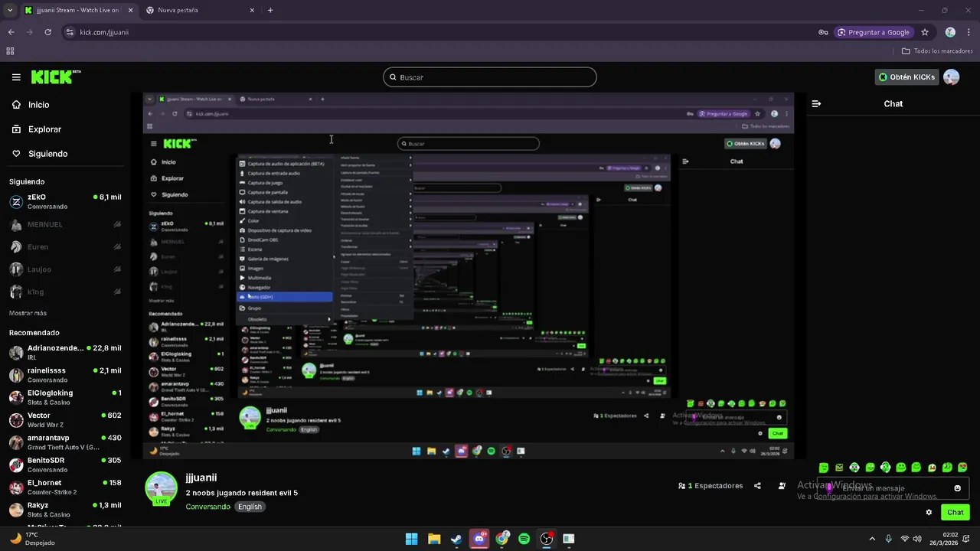980x551 pixels.
Task: Click the user icon next to share
Action: (782, 486)
